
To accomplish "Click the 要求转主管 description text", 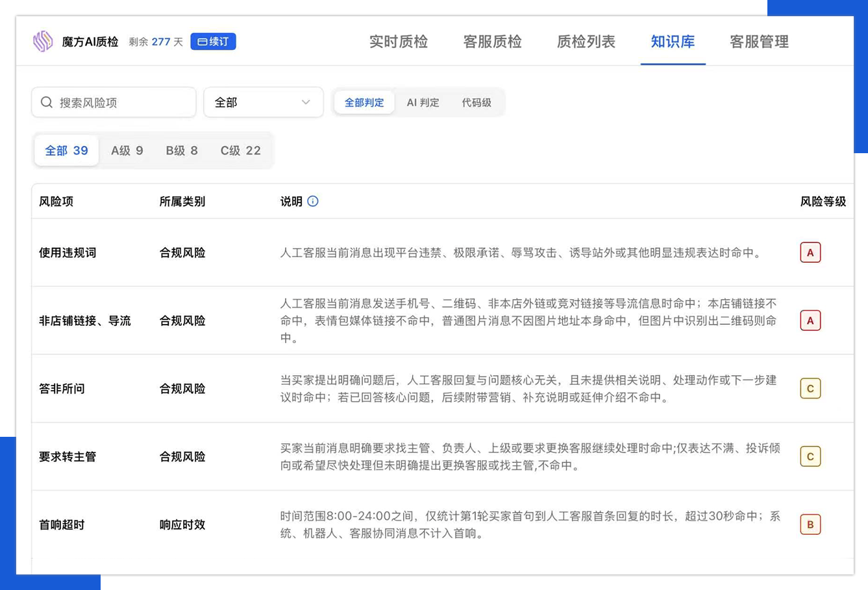I will 530,456.
